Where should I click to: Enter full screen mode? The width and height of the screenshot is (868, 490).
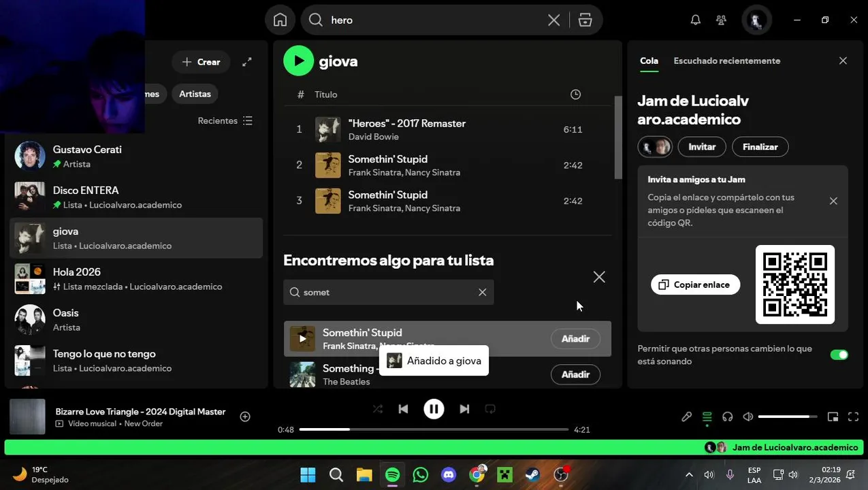tap(853, 416)
